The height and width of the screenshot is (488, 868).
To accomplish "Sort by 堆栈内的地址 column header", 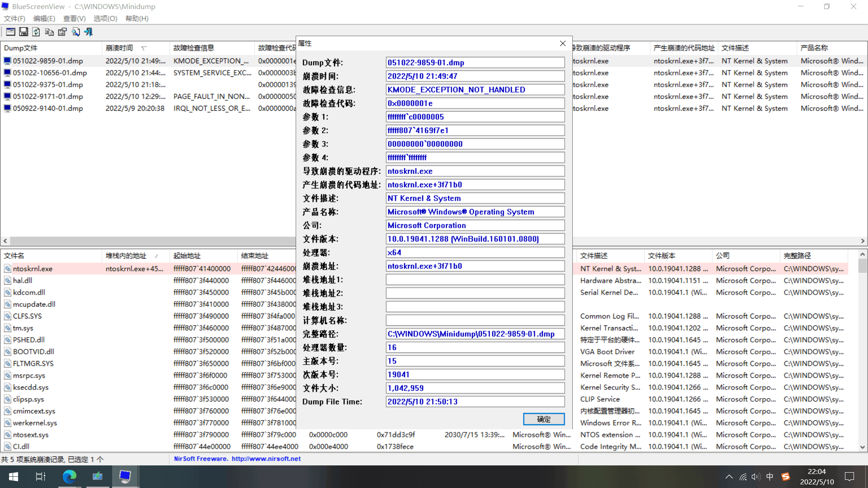I will coord(126,256).
